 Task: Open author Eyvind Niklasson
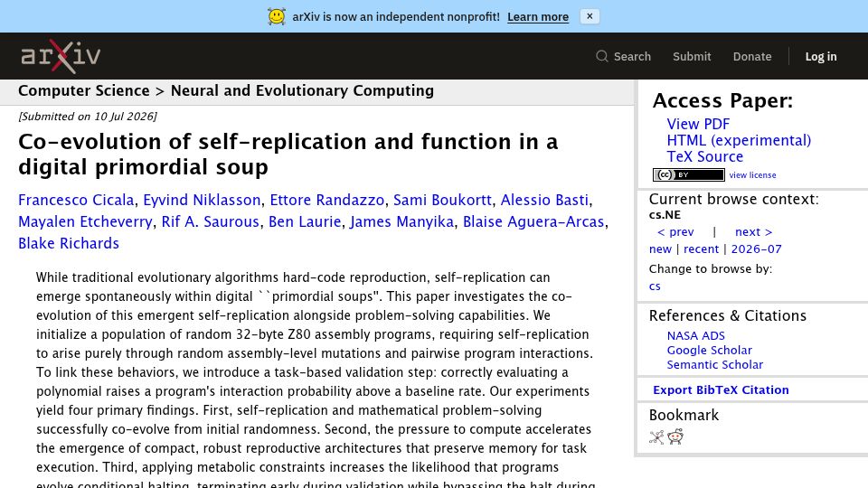click(202, 200)
